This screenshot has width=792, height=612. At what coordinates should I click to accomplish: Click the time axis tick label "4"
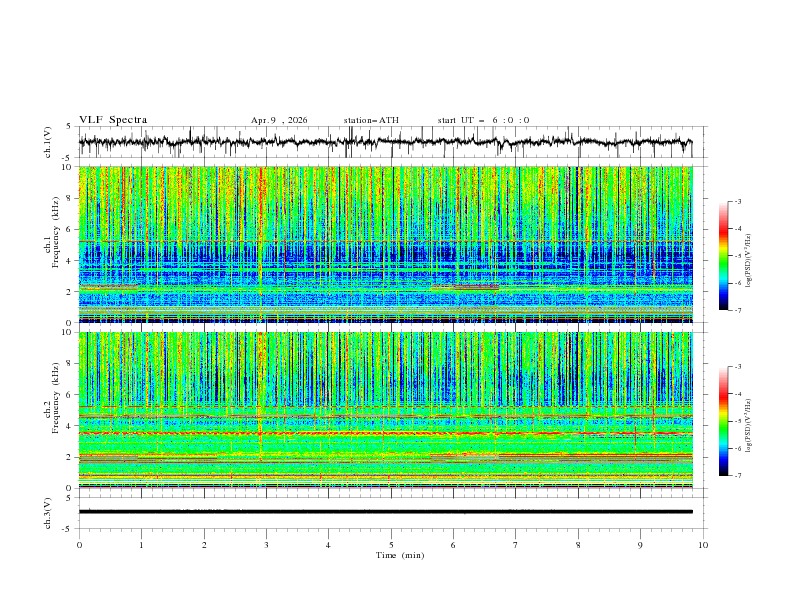click(328, 545)
